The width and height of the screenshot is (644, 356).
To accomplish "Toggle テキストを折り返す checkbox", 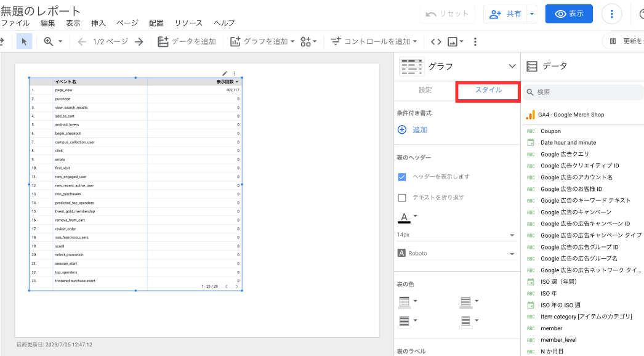I will click(402, 198).
